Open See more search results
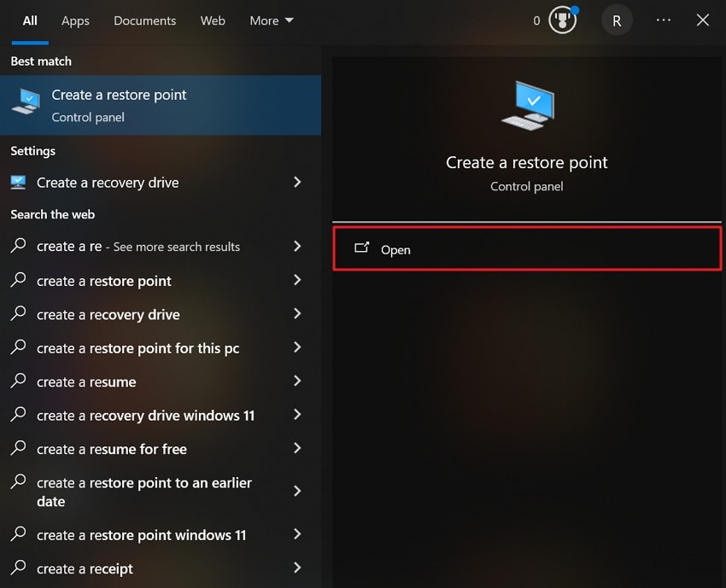The width and height of the screenshot is (726, 588). 138,247
